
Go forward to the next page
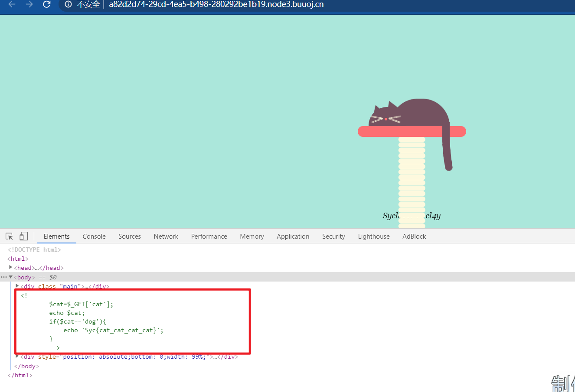tap(29, 4)
